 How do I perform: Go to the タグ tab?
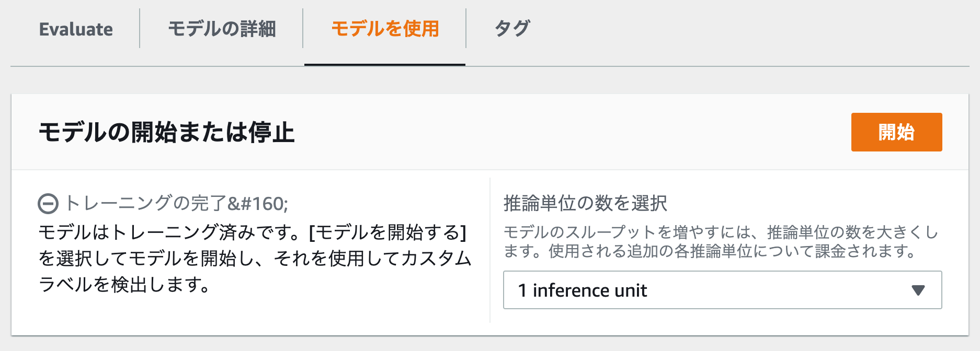coord(512,29)
